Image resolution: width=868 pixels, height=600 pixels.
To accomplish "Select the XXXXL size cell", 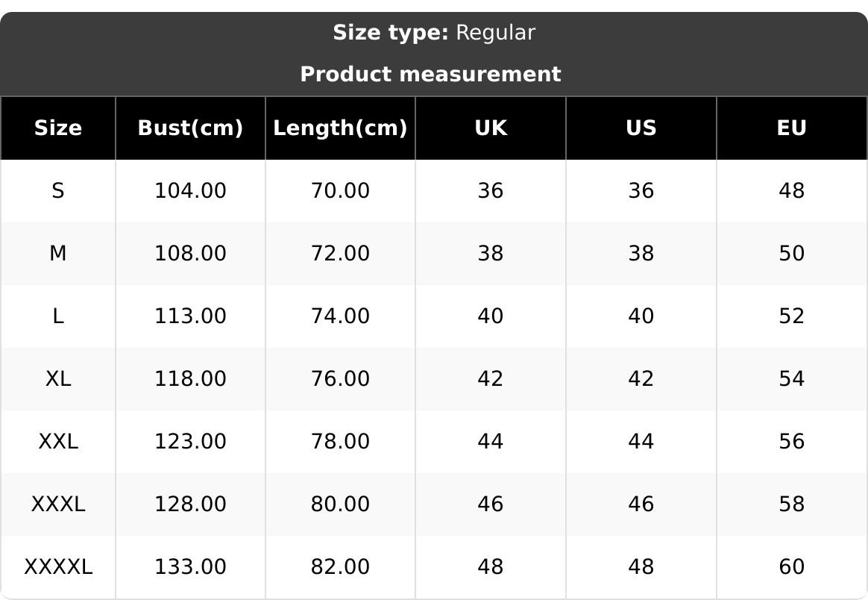I will coord(58,567).
